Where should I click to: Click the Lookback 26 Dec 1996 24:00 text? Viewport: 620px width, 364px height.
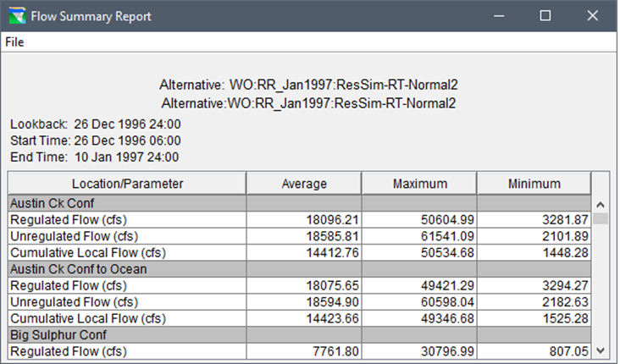[x=96, y=124]
